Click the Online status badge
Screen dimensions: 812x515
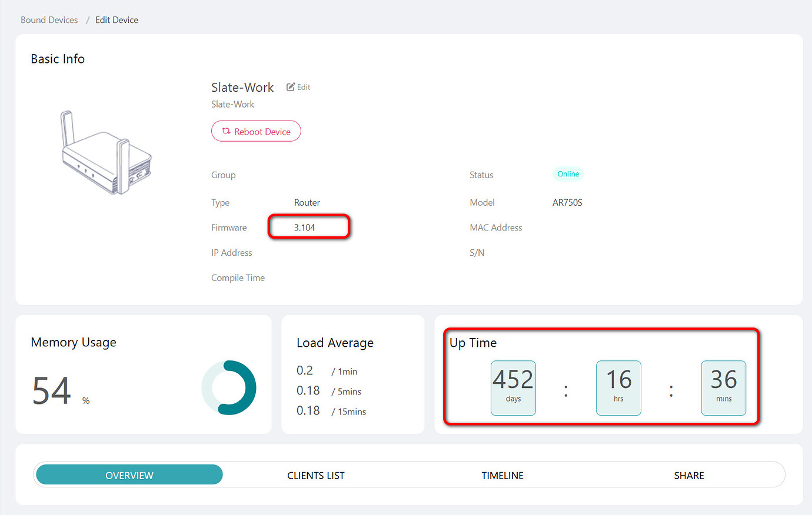[568, 174]
